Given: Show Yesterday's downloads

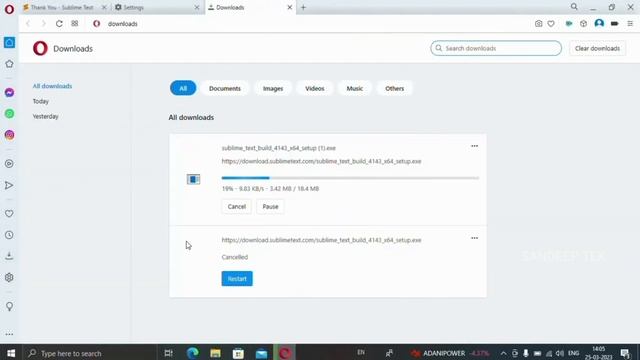Looking at the screenshot, I should click(46, 116).
